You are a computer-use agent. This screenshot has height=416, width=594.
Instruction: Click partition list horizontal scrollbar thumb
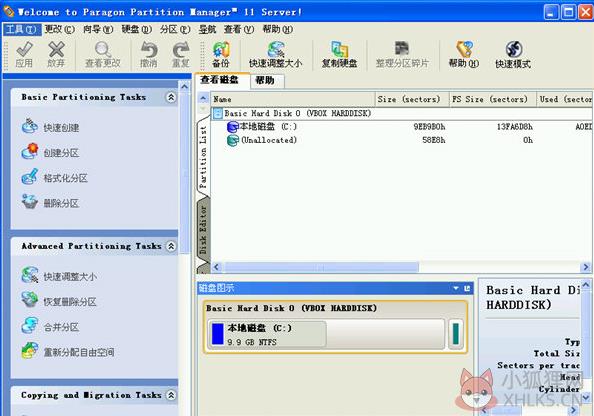(321, 267)
